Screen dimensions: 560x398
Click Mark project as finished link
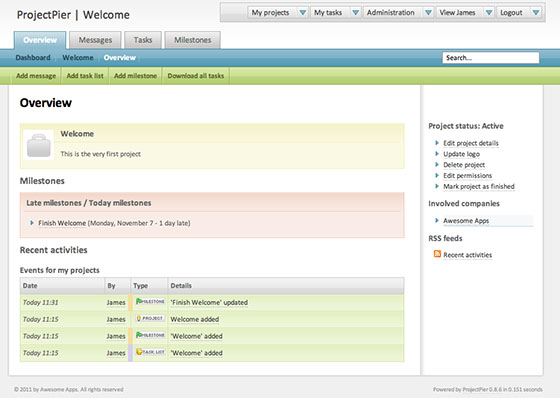click(x=479, y=186)
